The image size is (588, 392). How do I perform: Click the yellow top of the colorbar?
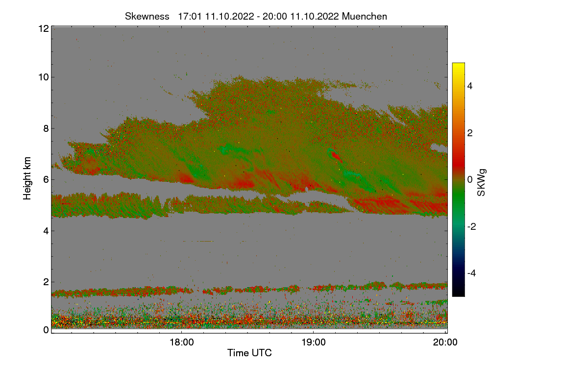pos(458,69)
